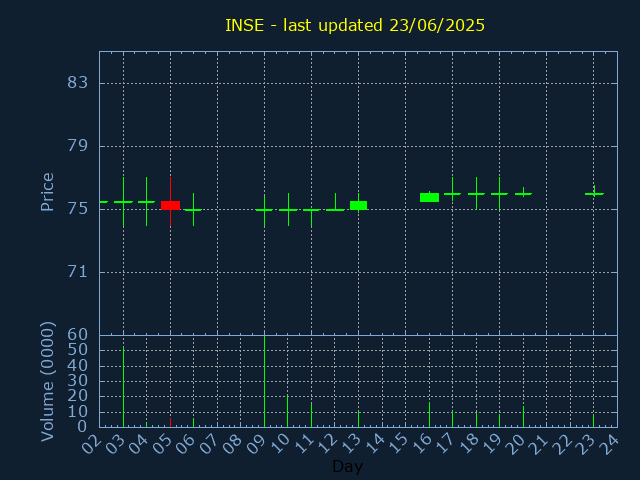Select the 79 price axis label
The height and width of the screenshot is (480, 640).
tap(78, 146)
